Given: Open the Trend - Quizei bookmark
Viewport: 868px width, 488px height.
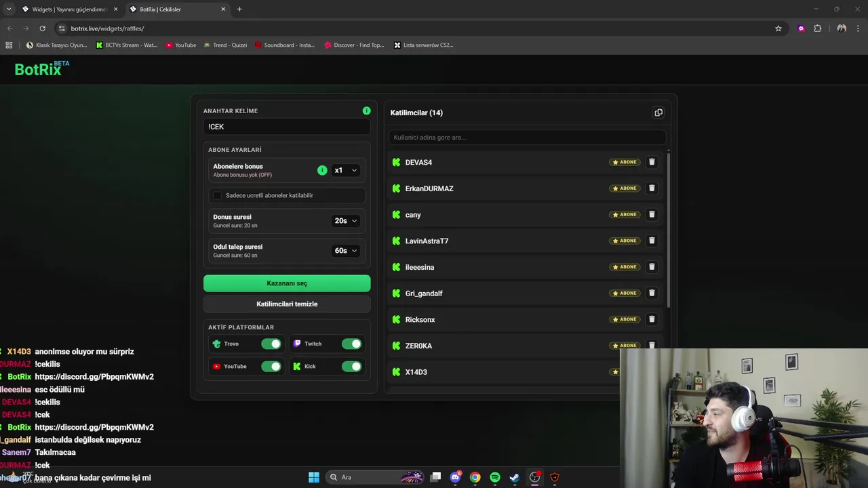Looking at the screenshot, I should click(x=225, y=45).
